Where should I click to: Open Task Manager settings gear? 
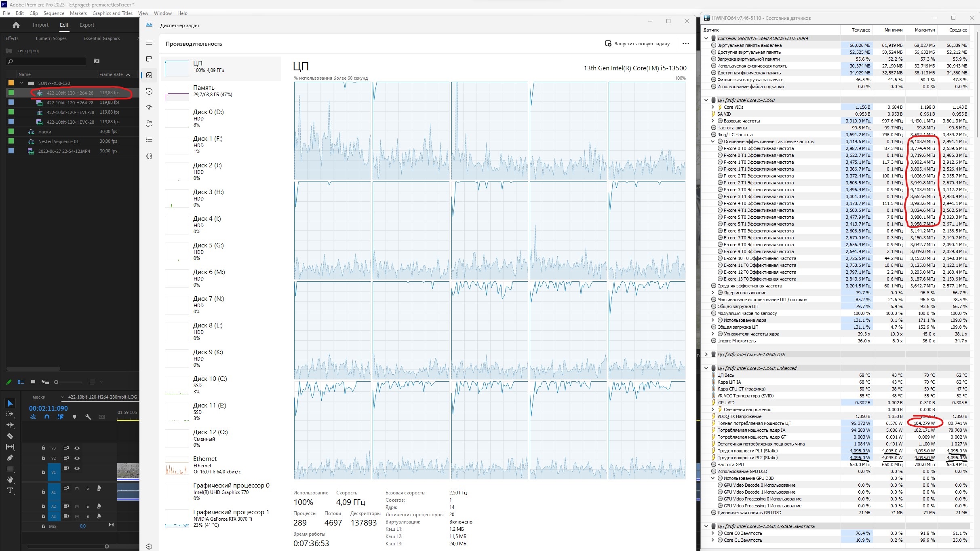click(149, 547)
